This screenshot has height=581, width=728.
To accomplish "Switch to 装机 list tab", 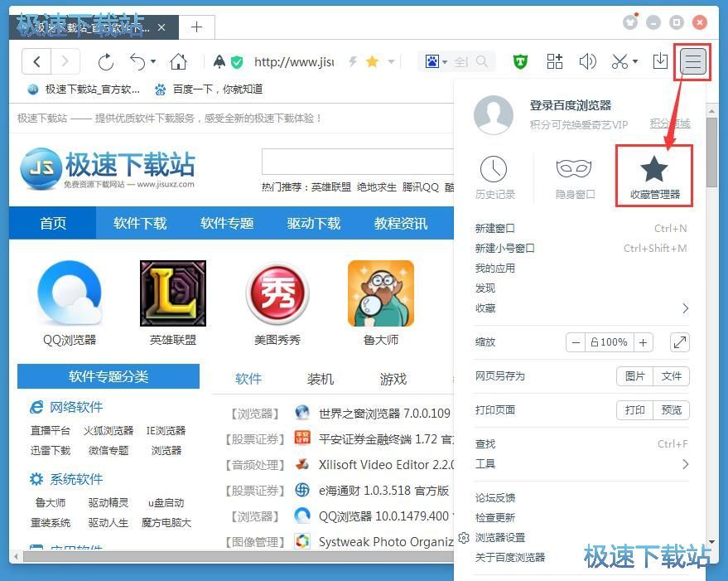I will pos(321,379).
